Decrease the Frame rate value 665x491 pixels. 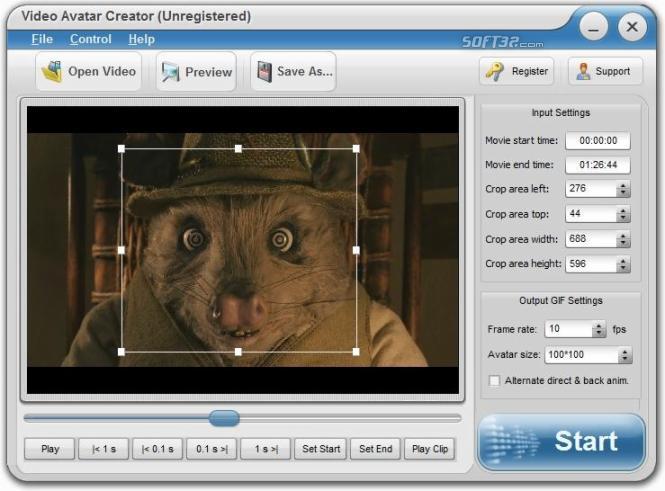tap(599, 333)
